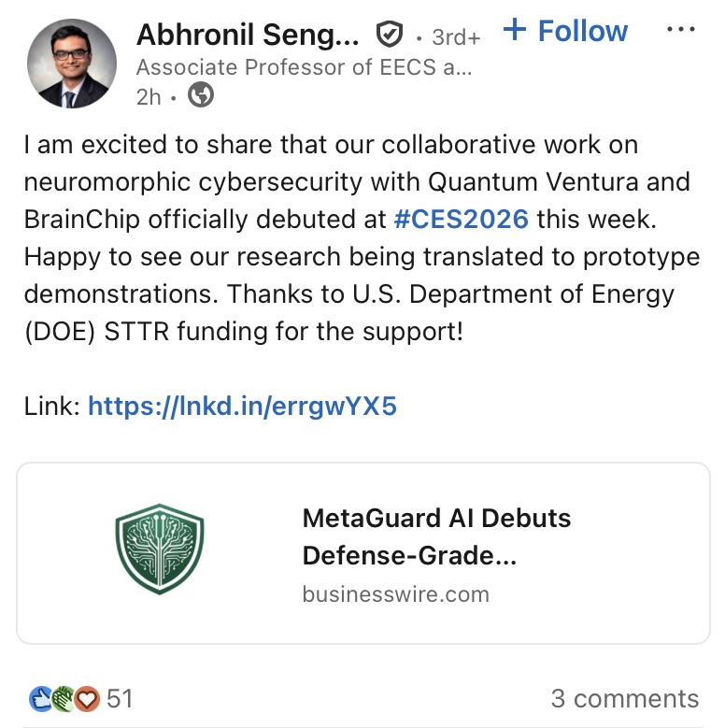Click the + Follow button
725x728 pixels.
coord(564,31)
